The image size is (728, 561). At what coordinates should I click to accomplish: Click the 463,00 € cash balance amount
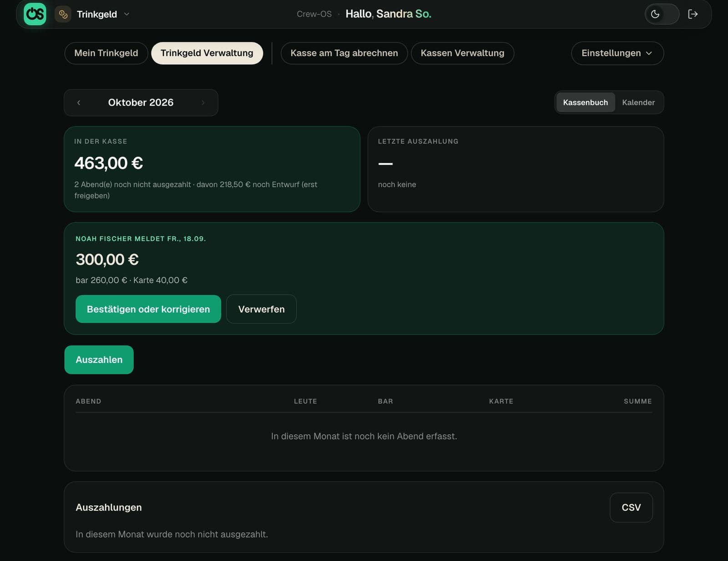point(109,163)
